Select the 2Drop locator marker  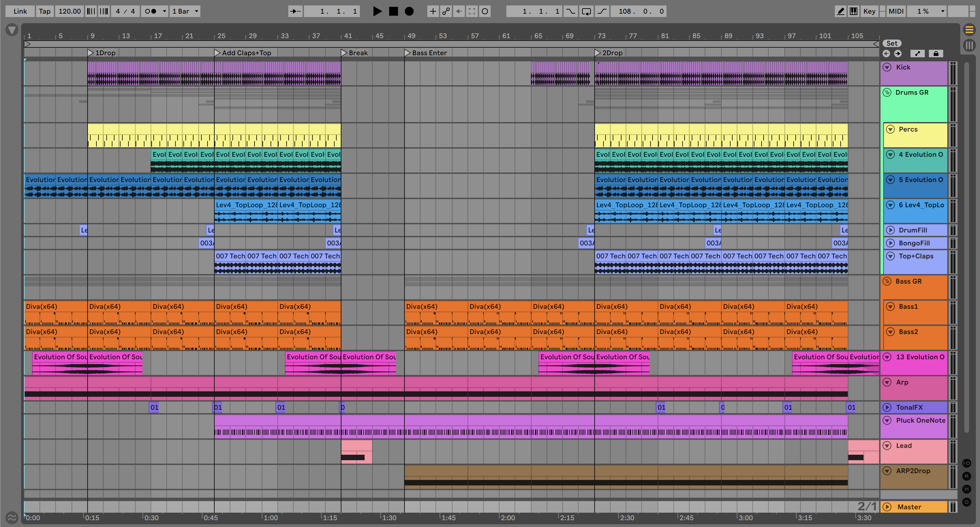tap(597, 53)
